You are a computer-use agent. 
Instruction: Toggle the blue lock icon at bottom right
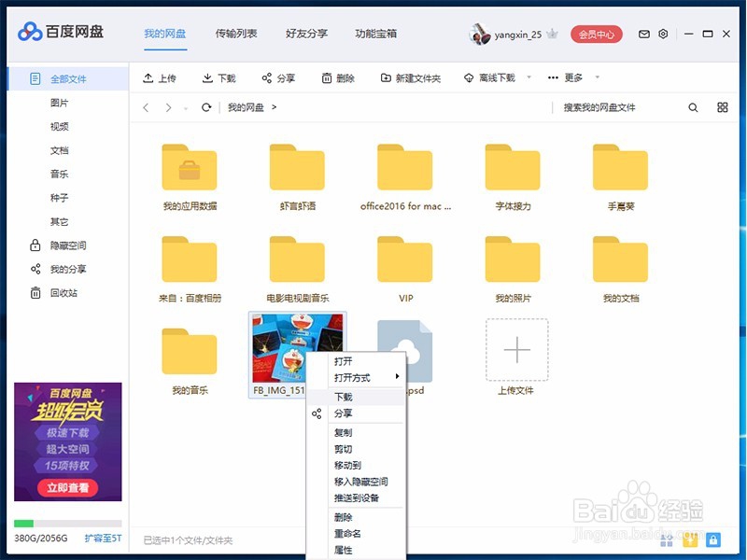(713, 539)
